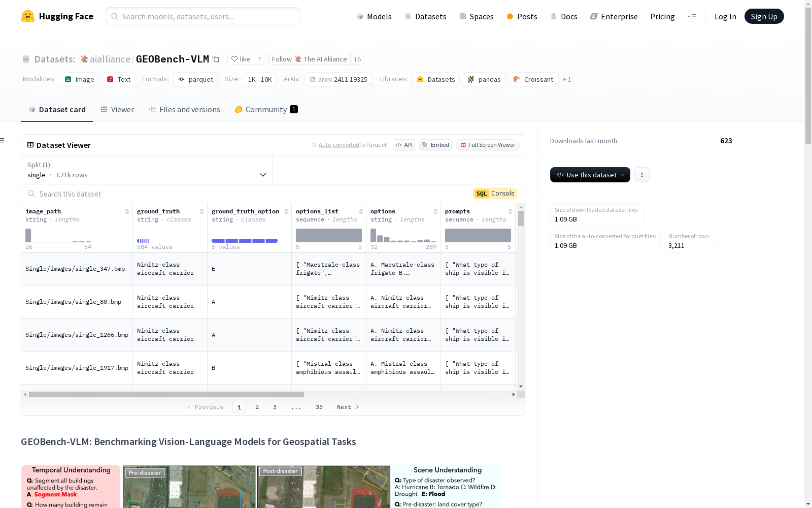
Task: Select the Datasets library tag
Action: click(x=436, y=79)
